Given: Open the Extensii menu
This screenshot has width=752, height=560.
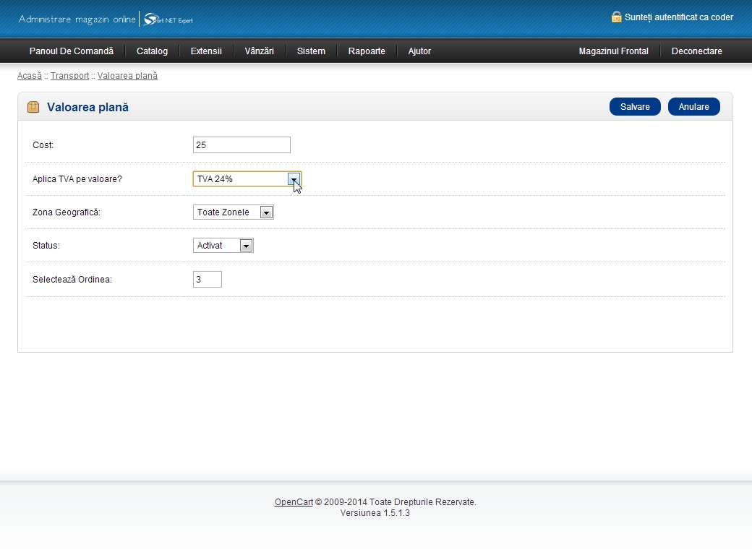Looking at the screenshot, I should click(206, 51).
